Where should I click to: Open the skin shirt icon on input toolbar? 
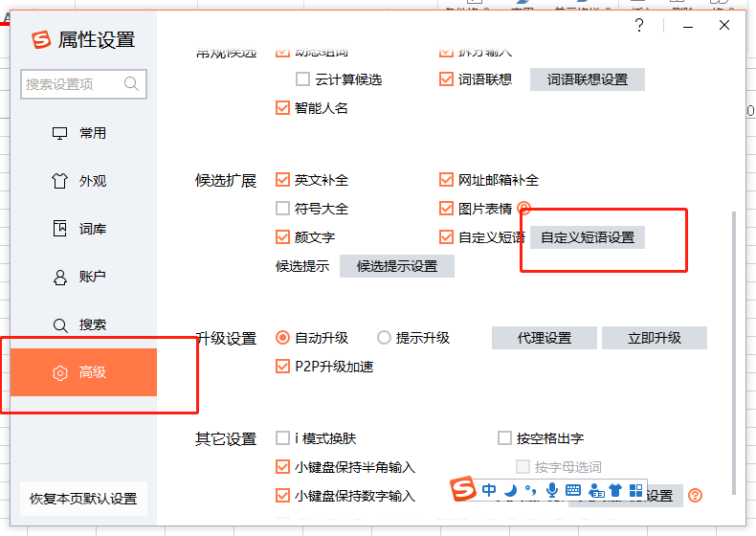click(615, 490)
